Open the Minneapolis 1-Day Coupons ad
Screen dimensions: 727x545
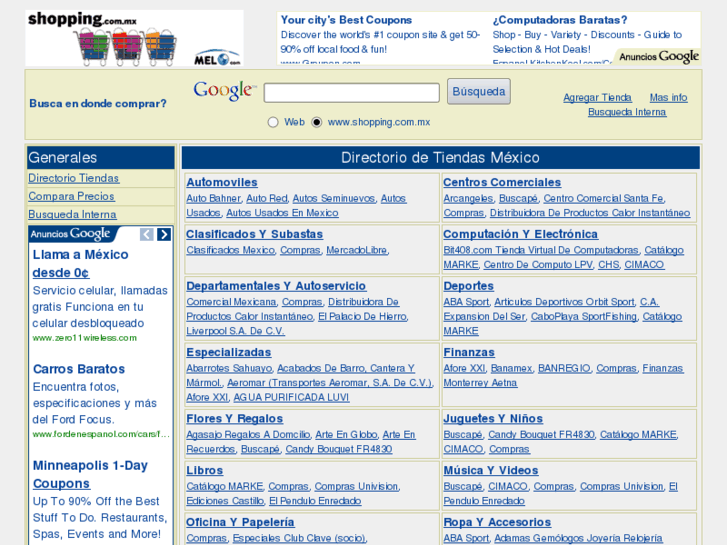[90, 474]
